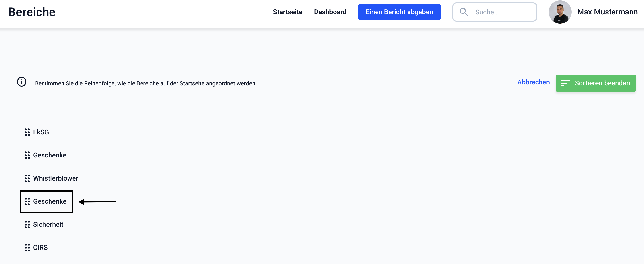Screen dimensions: 644x264
Task: Select the CIRS list entry
Action: (40, 247)
